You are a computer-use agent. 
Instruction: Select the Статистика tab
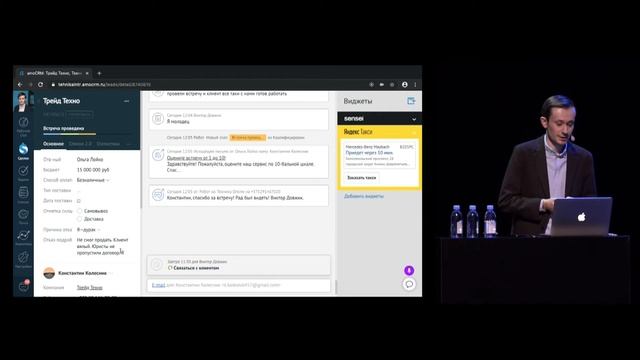click(x=108, y=144)
